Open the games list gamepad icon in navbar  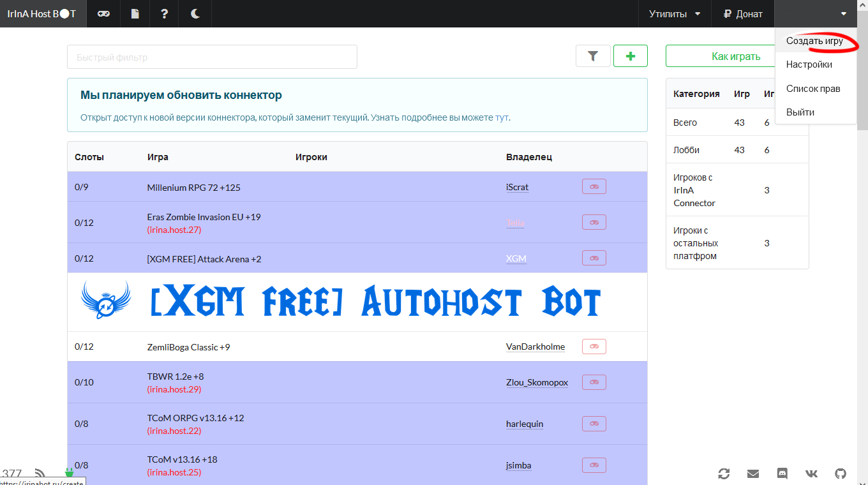pyautogui.click(x=103, y=13)
